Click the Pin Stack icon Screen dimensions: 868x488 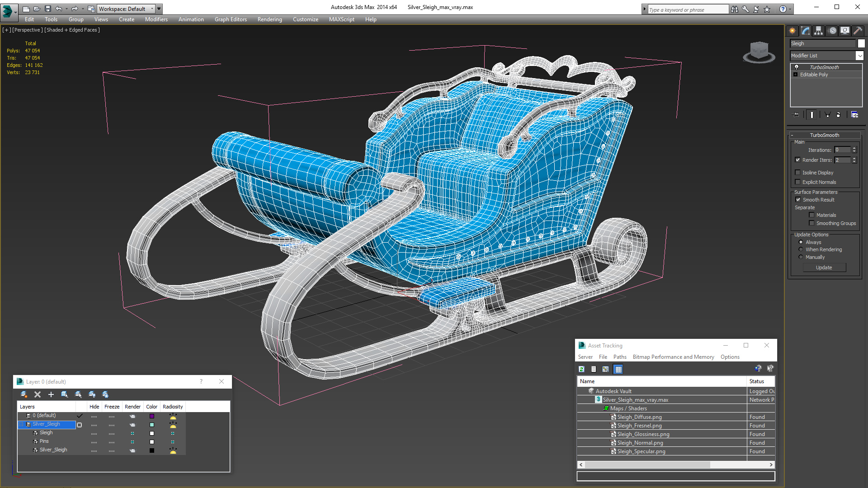(x=796, y=115)
